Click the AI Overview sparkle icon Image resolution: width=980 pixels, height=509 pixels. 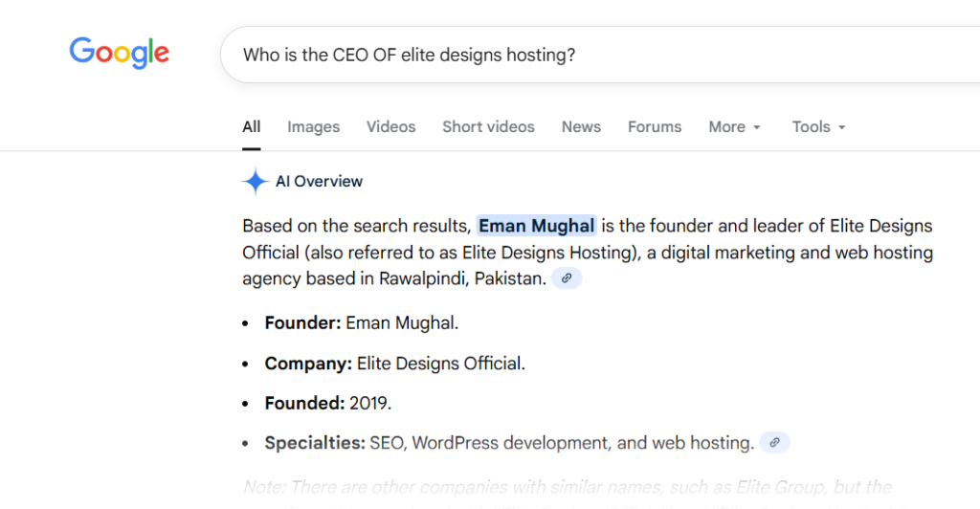point(256,182)
